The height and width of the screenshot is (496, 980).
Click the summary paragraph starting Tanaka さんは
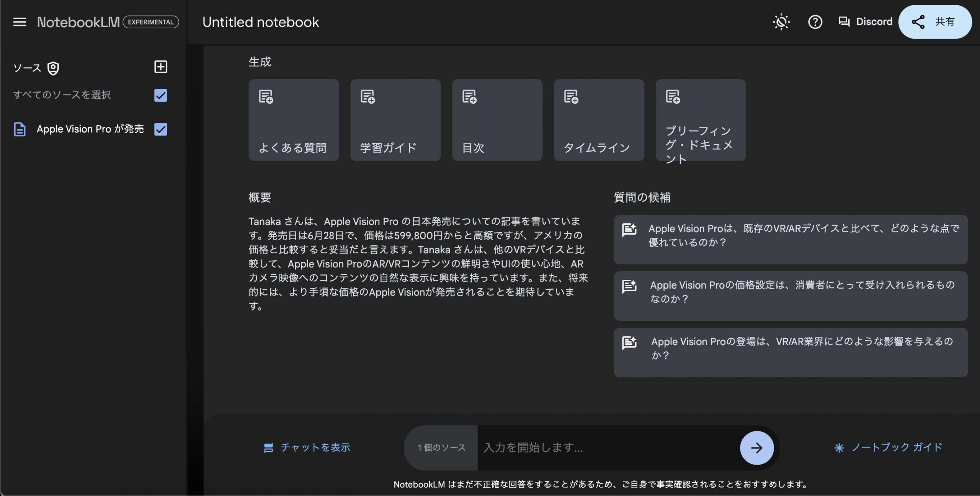point(418,264)
